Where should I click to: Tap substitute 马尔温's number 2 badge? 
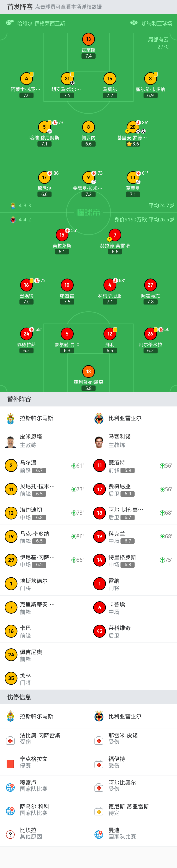11,465
